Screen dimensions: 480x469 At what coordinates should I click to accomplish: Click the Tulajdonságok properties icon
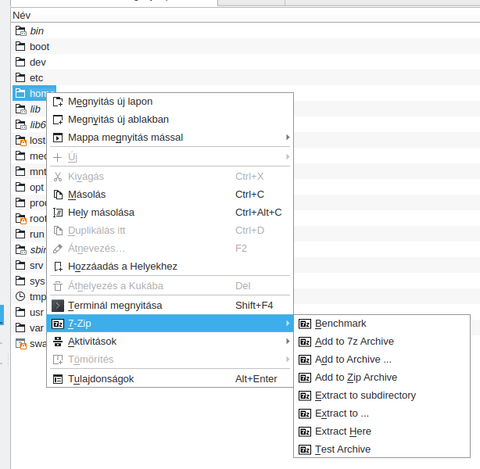[x=58, y=379]
